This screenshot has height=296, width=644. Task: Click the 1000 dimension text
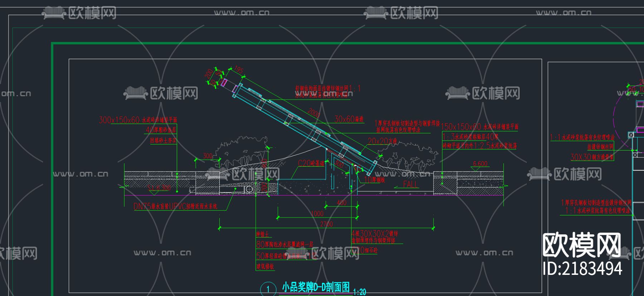point(317,214)
